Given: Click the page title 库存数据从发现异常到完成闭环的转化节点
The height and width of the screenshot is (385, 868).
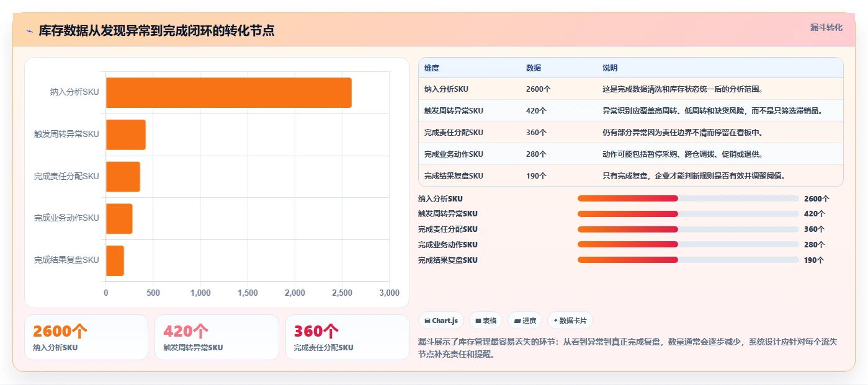Looking at the screenshot, I should point(156,31).
